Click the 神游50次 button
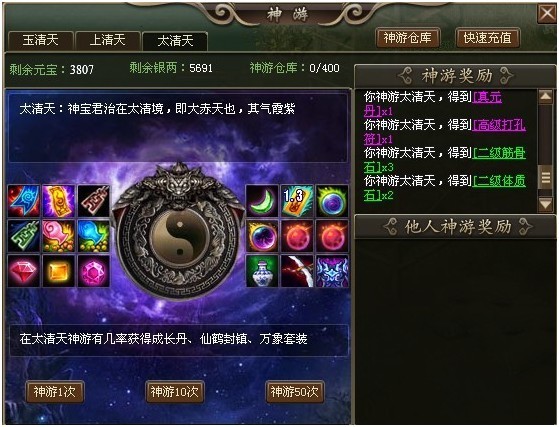 tap(294, 392)
